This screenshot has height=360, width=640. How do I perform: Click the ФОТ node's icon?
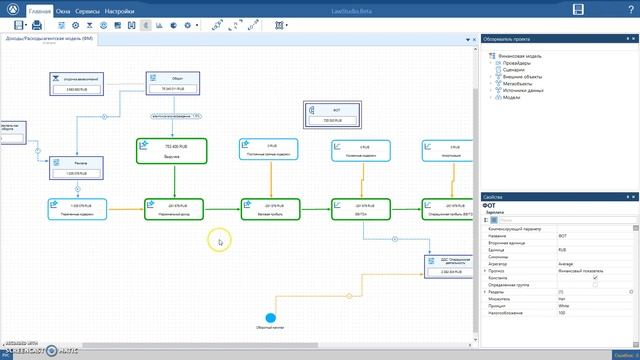(312, 110)
